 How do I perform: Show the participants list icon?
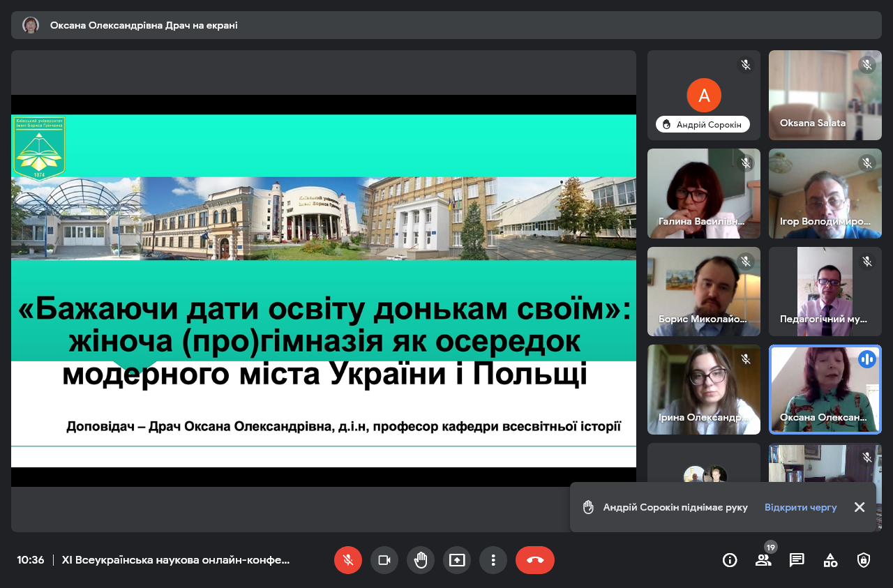coord(763,560)
